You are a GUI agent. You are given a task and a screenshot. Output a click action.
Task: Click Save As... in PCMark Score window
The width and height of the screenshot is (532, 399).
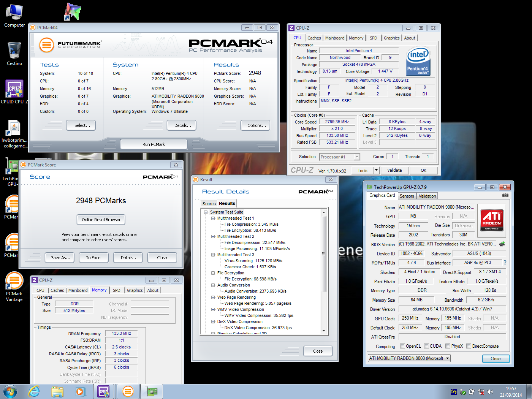pos(60,258)
